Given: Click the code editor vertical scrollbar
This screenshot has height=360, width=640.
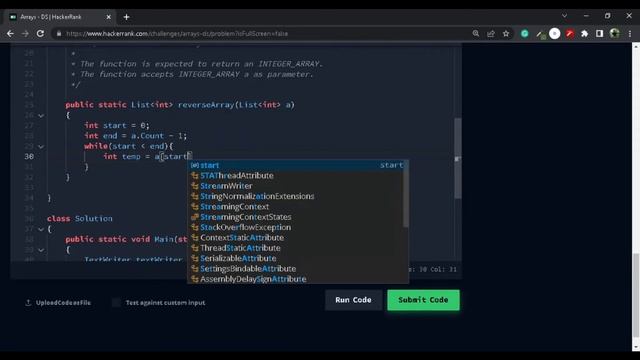Looking at the screenshot, I should coord(458,158).
